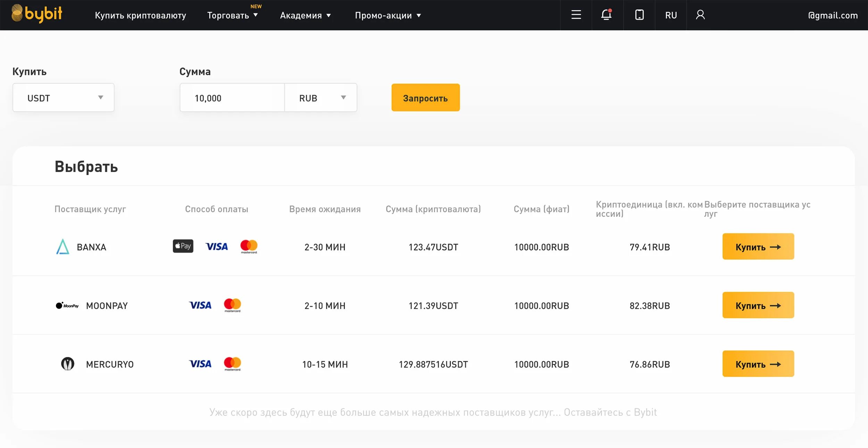The image size is (868, 448).
Task: Open Купить криптовалюту in the navigation
Action: [141, 15]
